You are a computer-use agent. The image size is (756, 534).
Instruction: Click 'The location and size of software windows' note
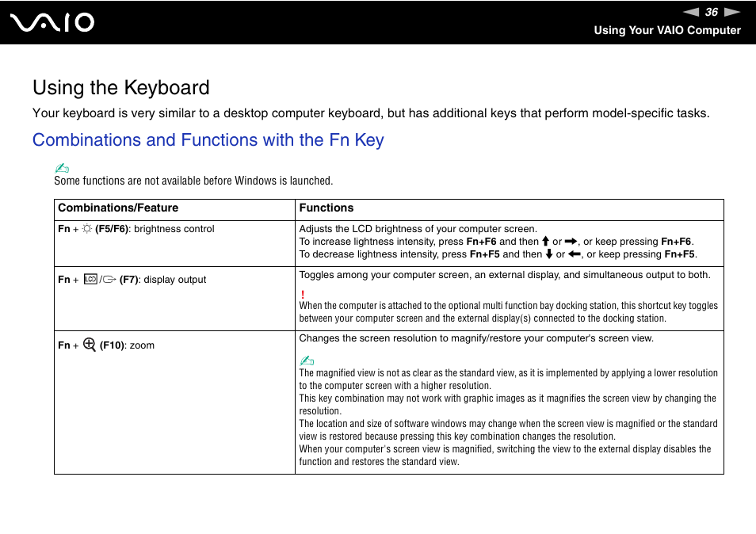click(x=509, y=430)
